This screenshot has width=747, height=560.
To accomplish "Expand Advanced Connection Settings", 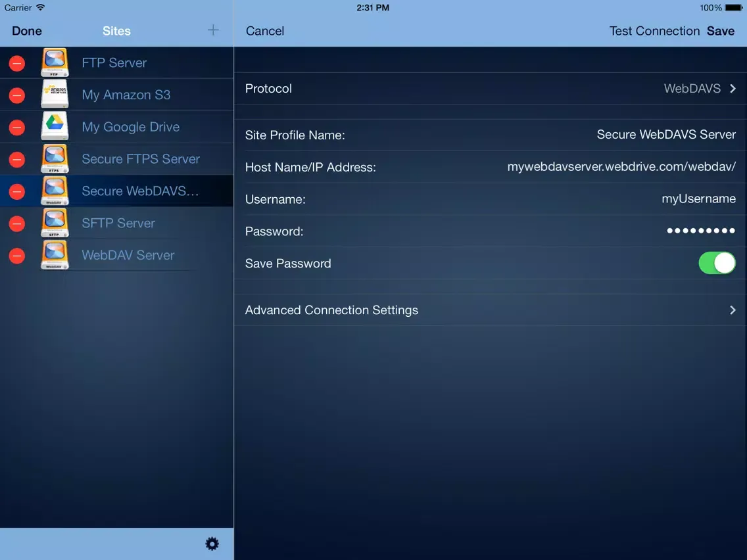I will coord(491,310).
